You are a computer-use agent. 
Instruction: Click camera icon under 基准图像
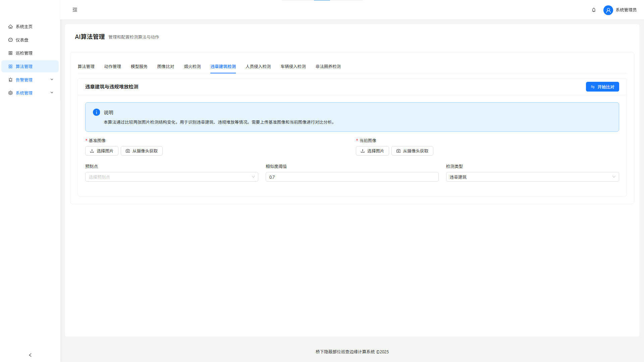pos(128,151)
